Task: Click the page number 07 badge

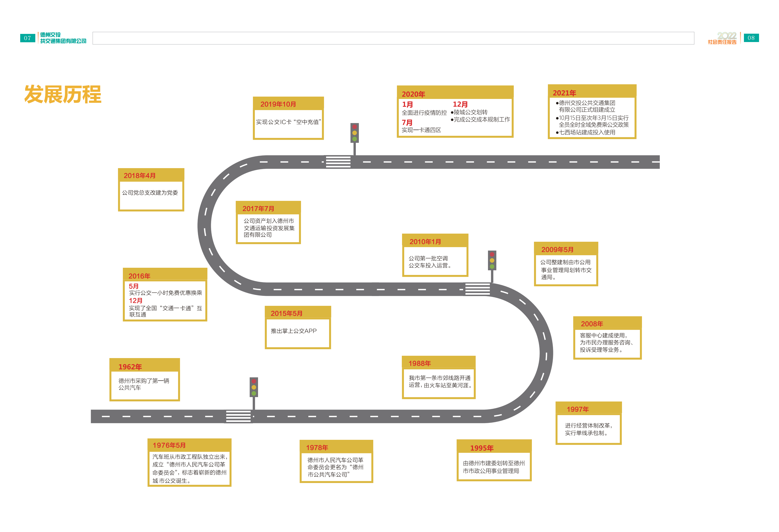Action: coord(27,38)
